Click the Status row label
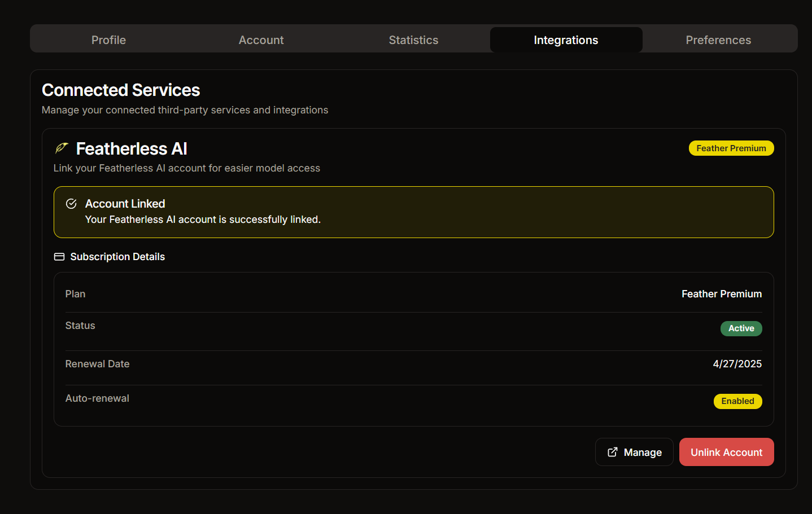This screenshot has height=514, width=812. pos(80,326)
